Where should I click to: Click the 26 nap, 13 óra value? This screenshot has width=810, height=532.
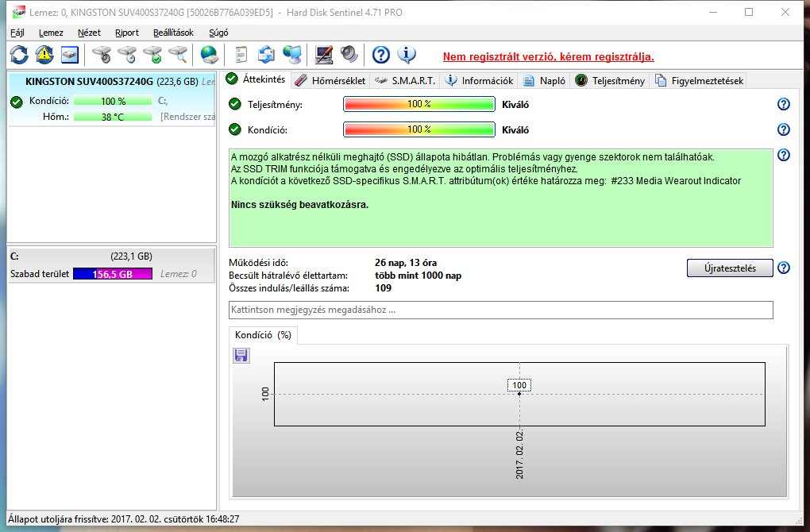[406, 263]
